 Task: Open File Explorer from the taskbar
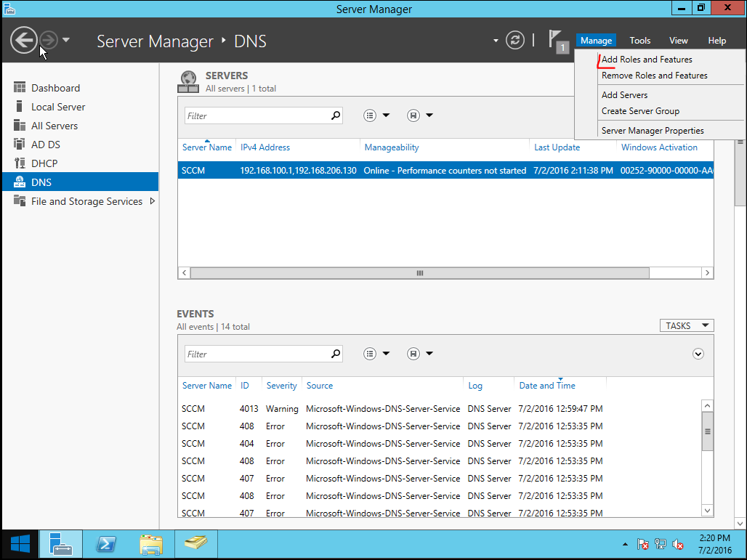point(151,544)
